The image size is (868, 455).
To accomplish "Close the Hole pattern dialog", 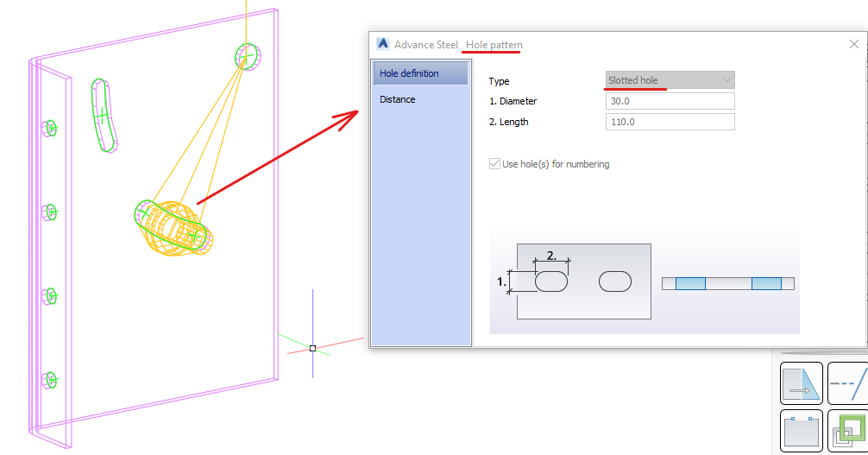I will [x=853, y=44].
